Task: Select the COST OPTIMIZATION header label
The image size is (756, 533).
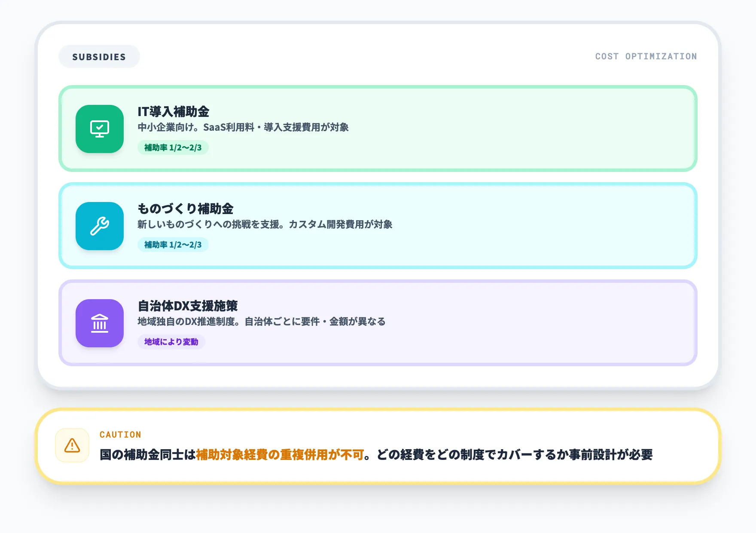Action: [x=646, y=56]
